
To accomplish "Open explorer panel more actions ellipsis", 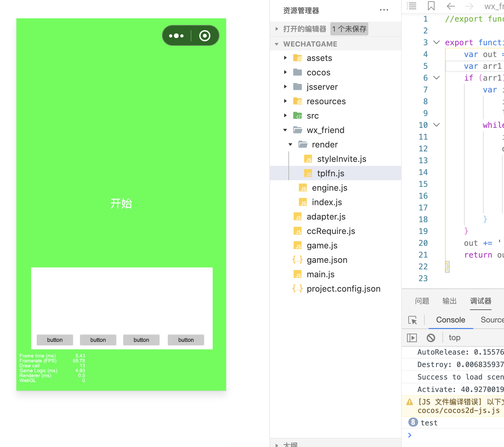I will point(384,10).
